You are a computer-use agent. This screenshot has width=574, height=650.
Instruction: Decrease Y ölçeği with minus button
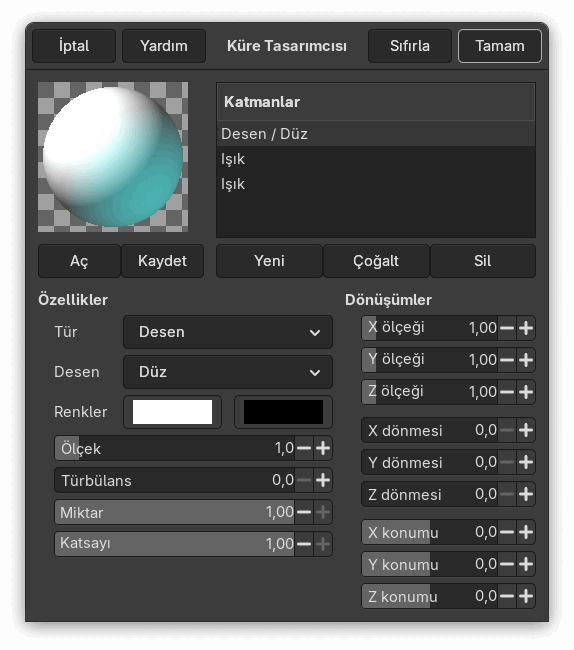507,360
